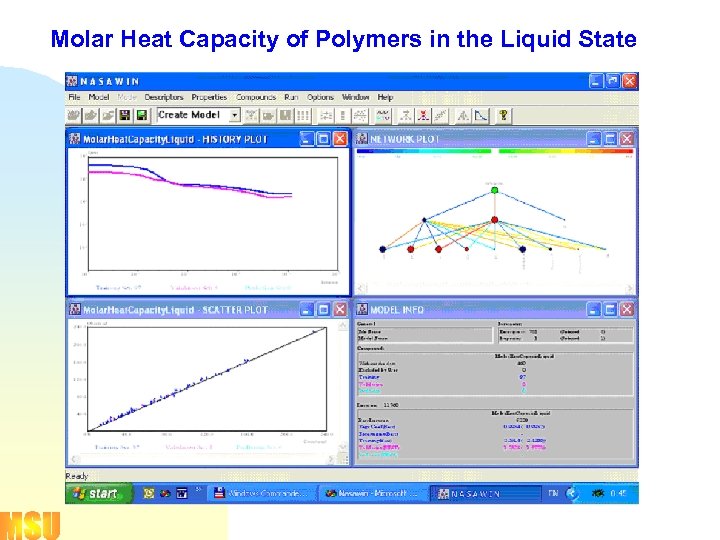This screenshot has width=720, height=540.
Task: Click the Network Plot window title icon
Action: click(362, 139)
